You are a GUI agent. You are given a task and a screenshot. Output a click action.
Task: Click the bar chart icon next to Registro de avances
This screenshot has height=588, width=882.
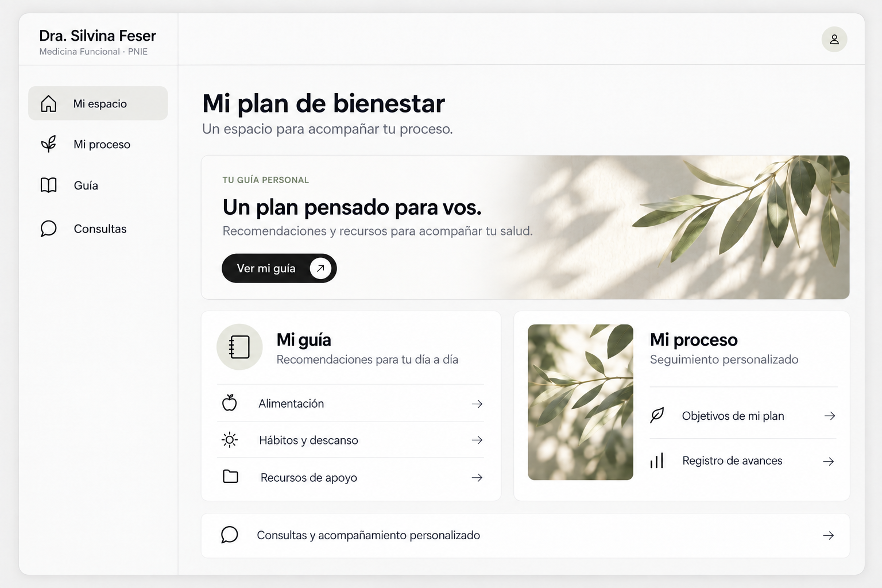coord(657,461)
